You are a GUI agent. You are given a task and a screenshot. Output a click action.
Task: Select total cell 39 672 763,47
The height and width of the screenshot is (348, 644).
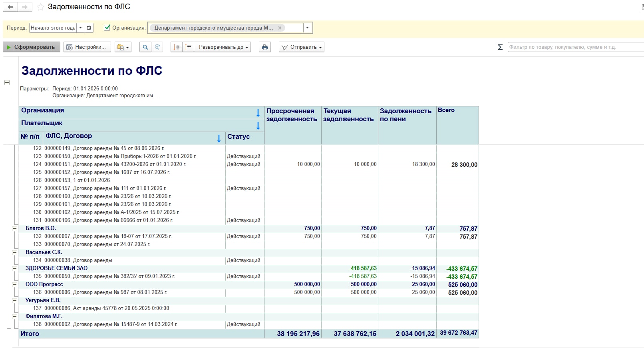tap(458, 334)
